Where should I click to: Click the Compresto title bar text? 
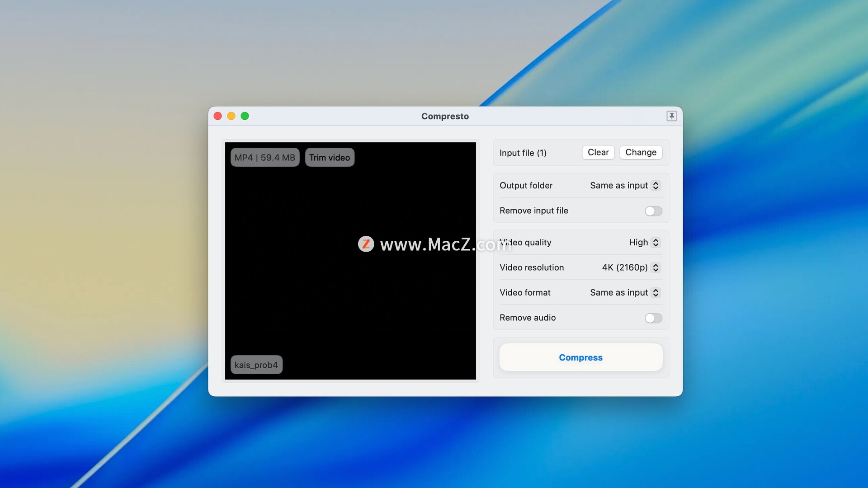point(445,116)
